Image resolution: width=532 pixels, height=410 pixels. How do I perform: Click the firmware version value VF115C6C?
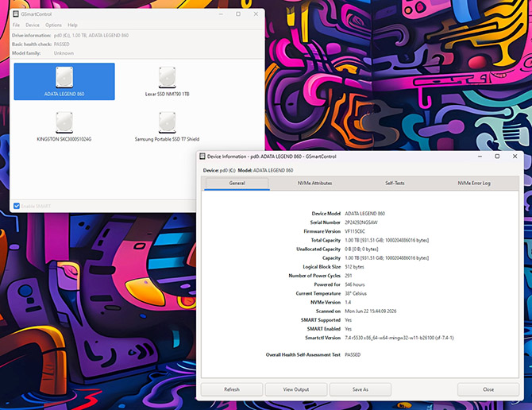point(355,231)
